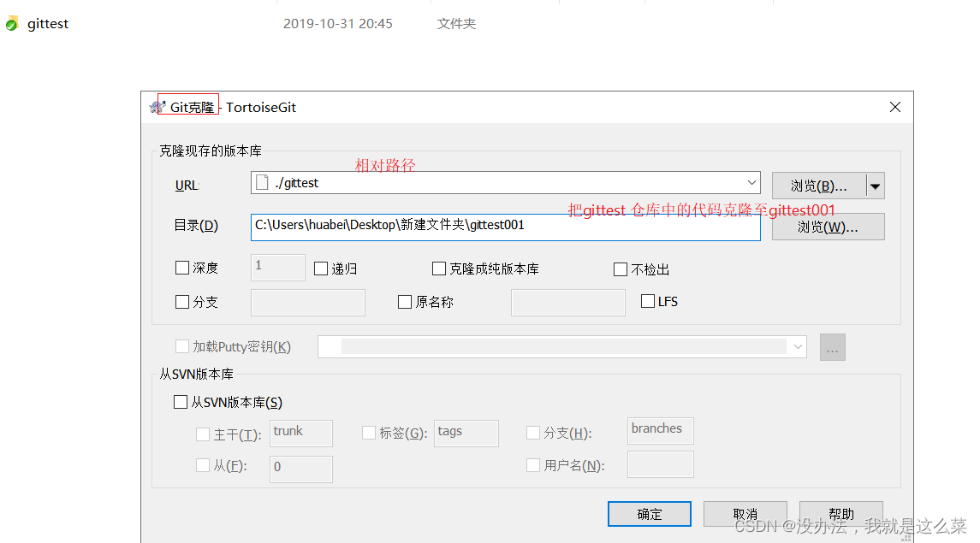Click the trunk text field
Image resolution: width=980 pixels, height=543 pixels.
pyautogui.click(x=301, y=434)
